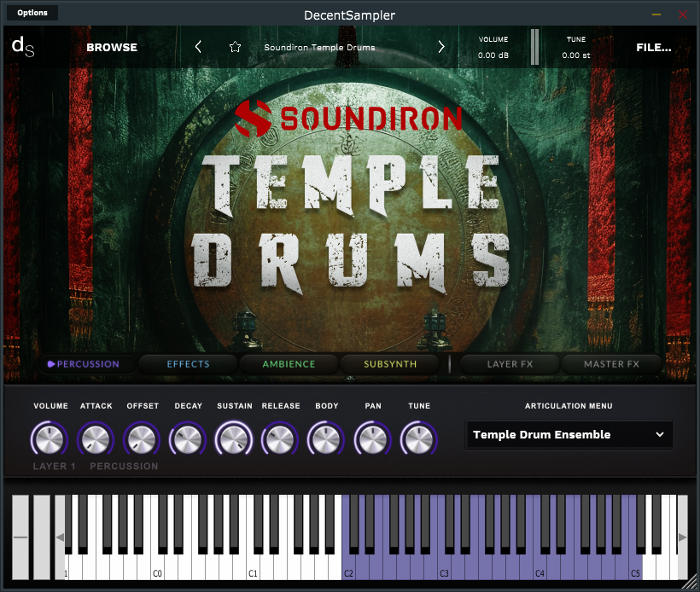Viewport: 700px width, 592px height.
Task: Click the layer VOLUME knob
Action: [50, 439]
